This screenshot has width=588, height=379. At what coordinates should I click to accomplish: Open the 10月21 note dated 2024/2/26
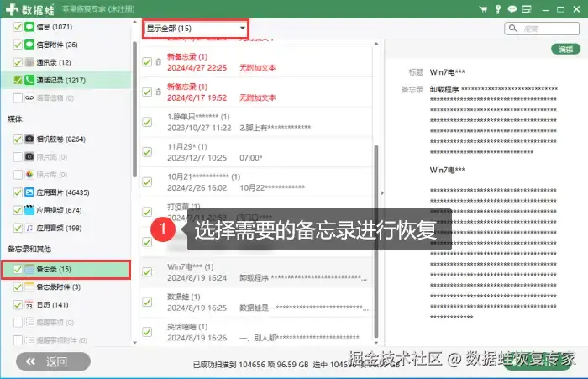(256, 182)
